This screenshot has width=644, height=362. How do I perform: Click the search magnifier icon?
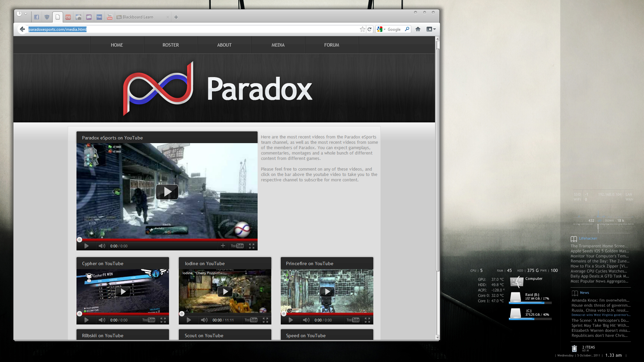(407, 29)
